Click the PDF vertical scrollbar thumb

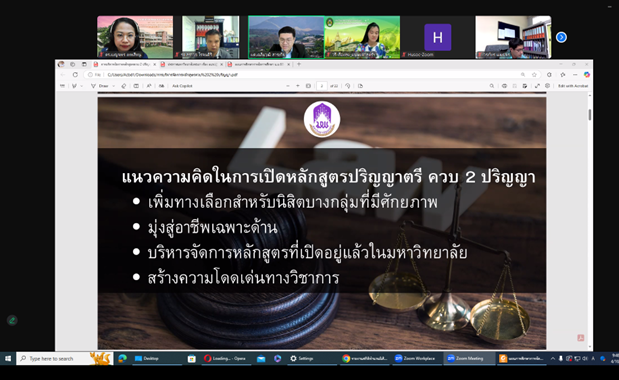[x=590, y=114]
